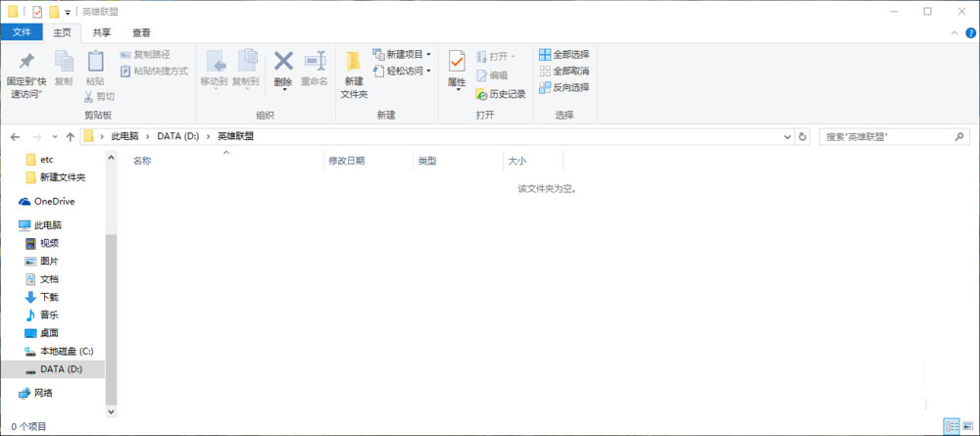
Task: Click Properties checkmark in title bar toolbar
Action: 37,11
